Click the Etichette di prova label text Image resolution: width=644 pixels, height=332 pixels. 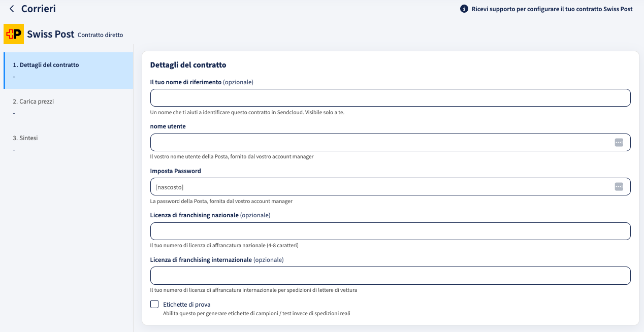[x=187, y=305]
